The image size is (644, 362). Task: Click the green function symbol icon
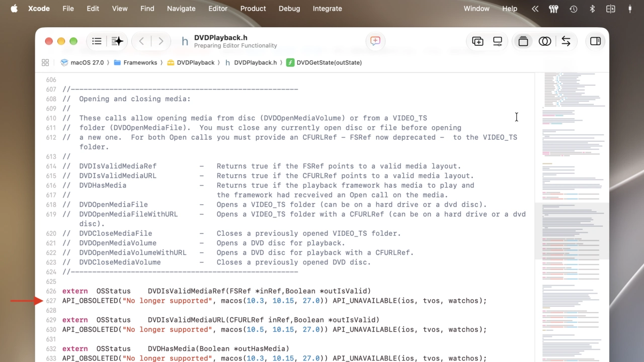[290, 62]
